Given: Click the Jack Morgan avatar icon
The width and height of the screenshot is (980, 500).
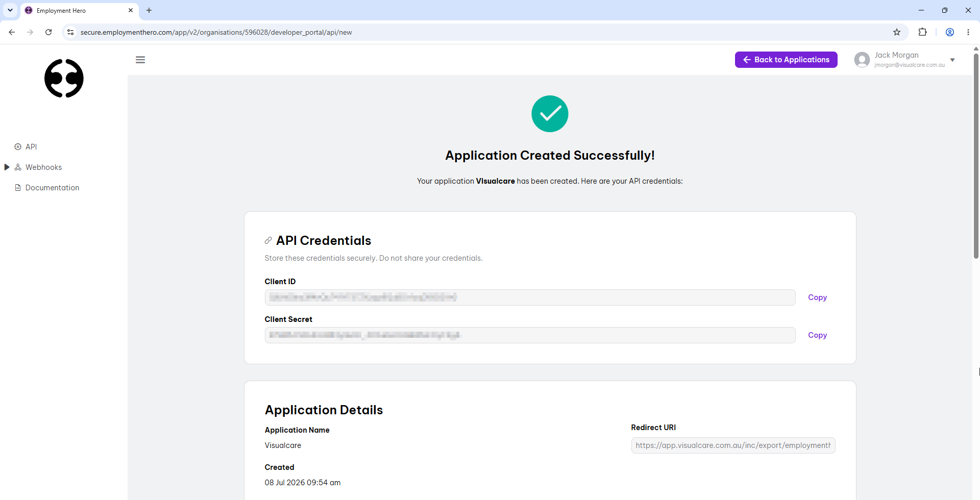Looking at the screenshot, I should [862, 60].
